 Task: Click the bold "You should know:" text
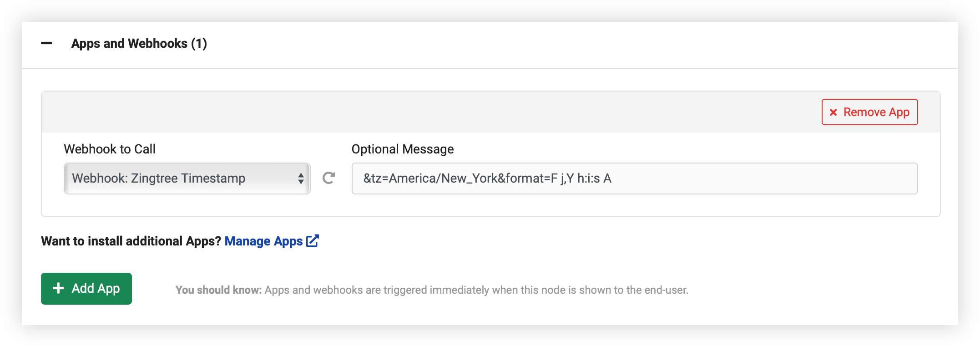pyautogui.click(x=218, y=290)
